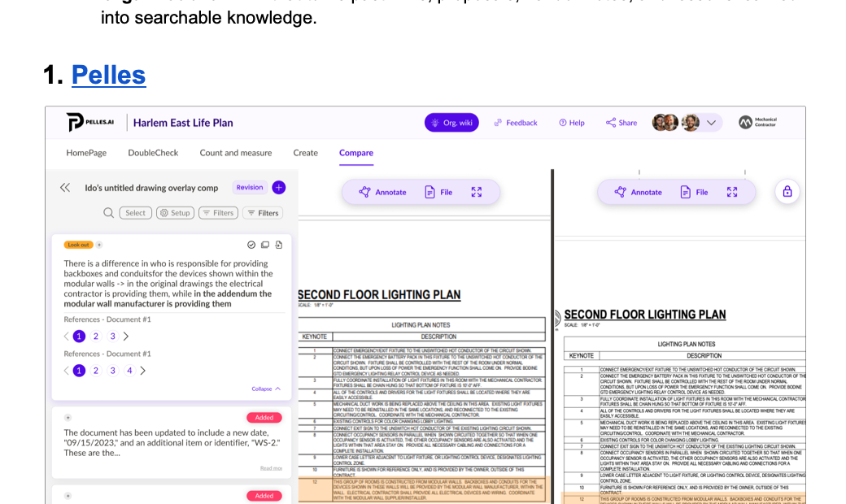Click the document icon on Look out card
Image resolution: width=846 pixels, height=504 pixels.
pyautogui.click(x=278, y=245)
